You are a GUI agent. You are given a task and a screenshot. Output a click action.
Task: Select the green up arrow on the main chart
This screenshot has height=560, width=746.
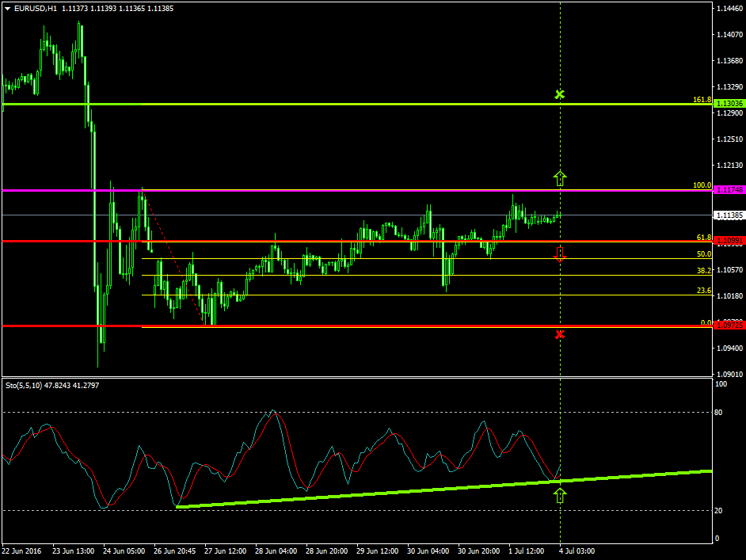561,177
